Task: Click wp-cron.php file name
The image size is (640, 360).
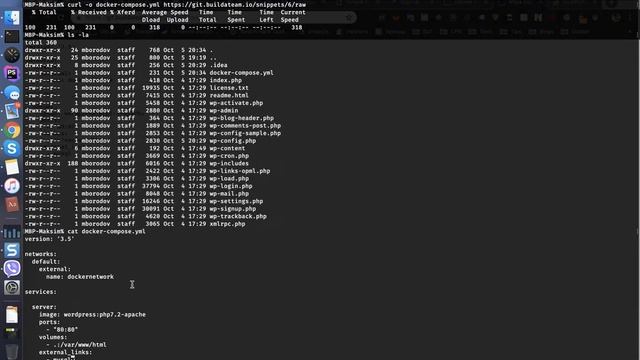Action: tap(229, 156)
